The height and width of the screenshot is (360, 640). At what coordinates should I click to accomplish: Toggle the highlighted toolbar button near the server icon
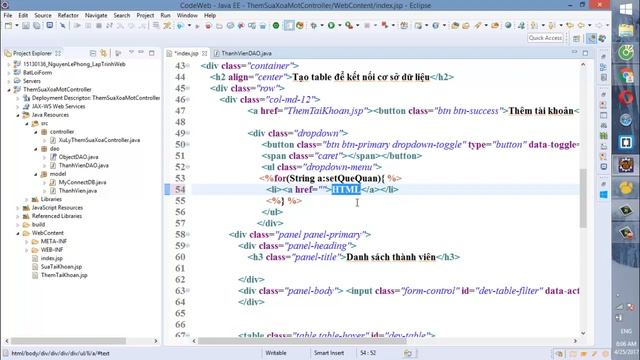[289, 26]
